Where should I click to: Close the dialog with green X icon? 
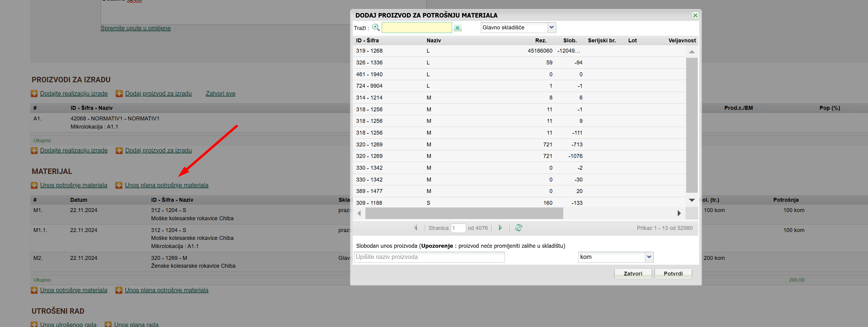pyautogui.click(x=695, y=15)
